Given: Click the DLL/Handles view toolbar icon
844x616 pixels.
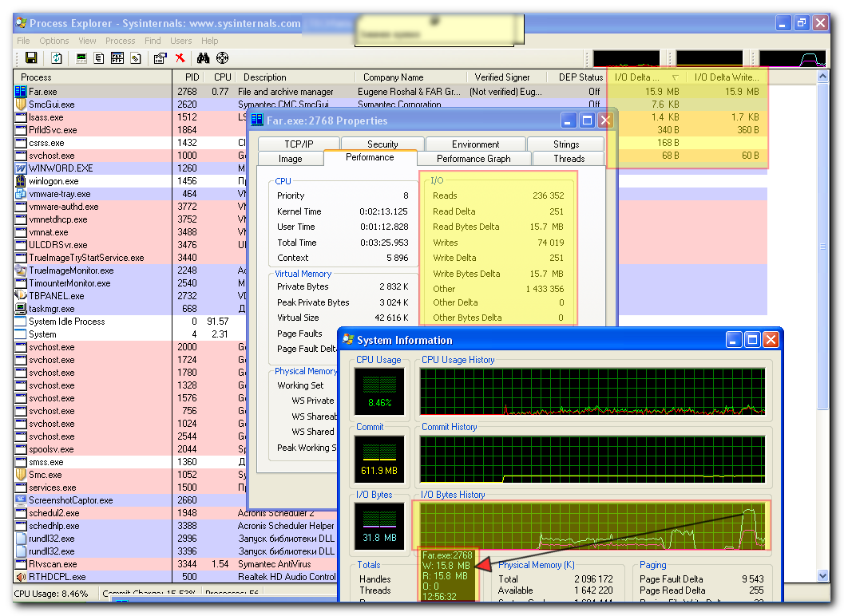Looking at the screenshot, I should pyautogui.click(x=136, y=58).
